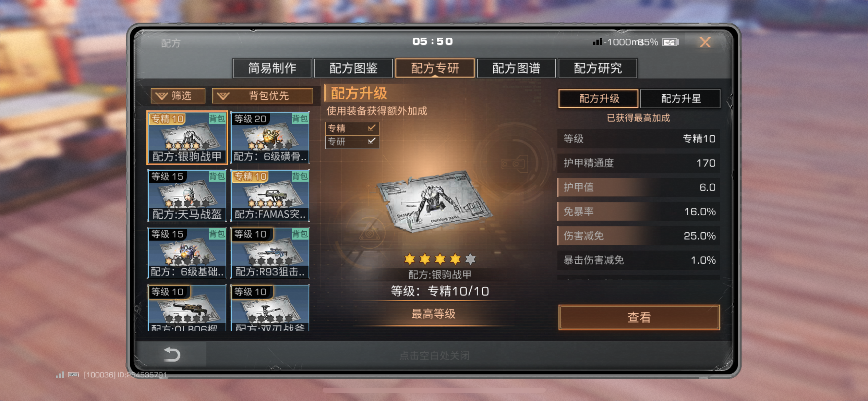Select the R93狙击 sniper recipe icon
Viewport: 868px width, 401px height.
tap(270, 253)
